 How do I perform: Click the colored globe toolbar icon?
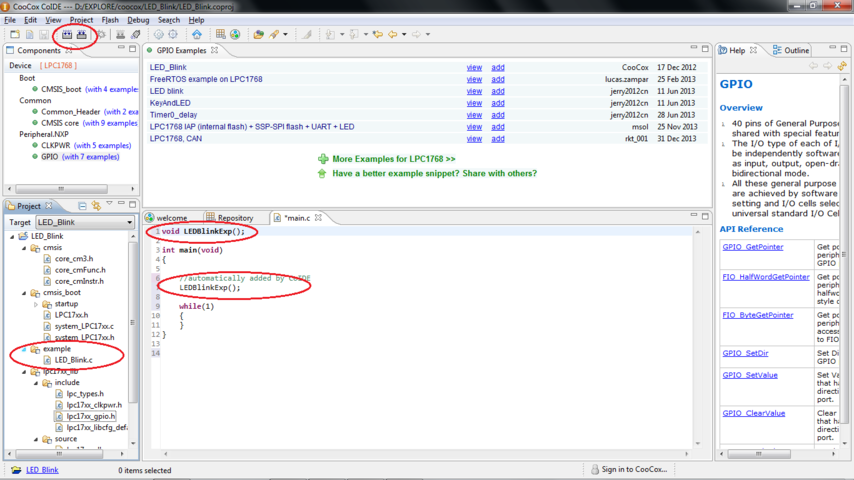[x=235, y=34]
